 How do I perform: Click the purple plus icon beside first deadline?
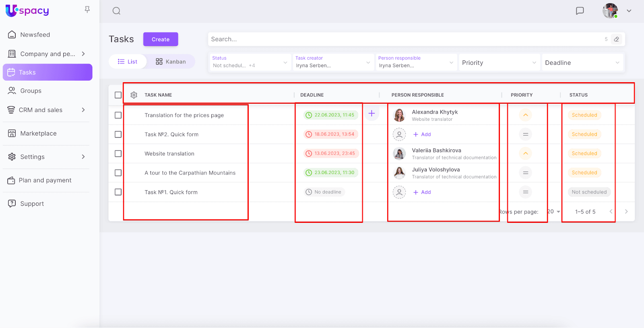pyautogui.click(x=372, y=114)
